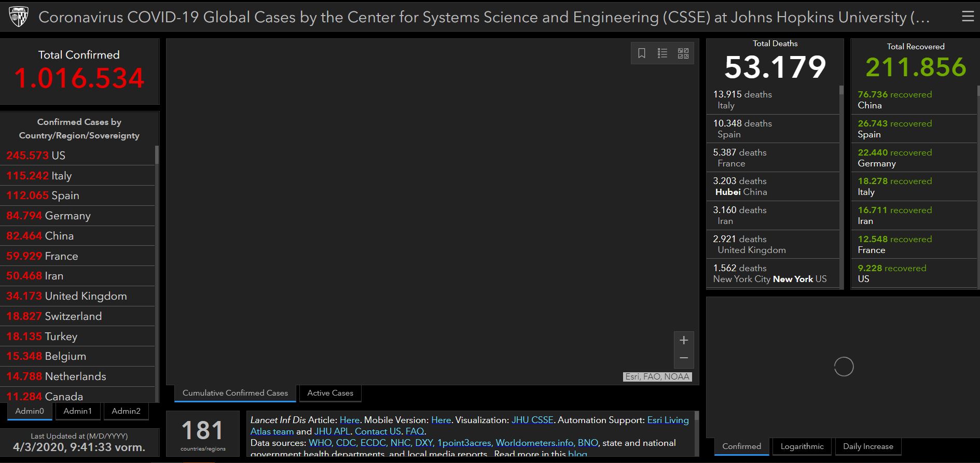Switch to the Active Cases tab
Screen dimensions: 980x463
tap(330, 393)
